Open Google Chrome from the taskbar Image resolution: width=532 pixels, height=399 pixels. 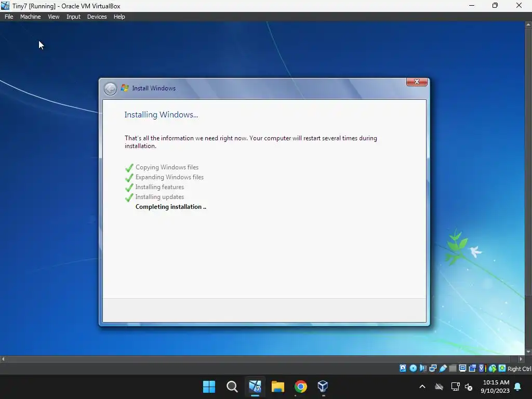click(x=301, y=387)
